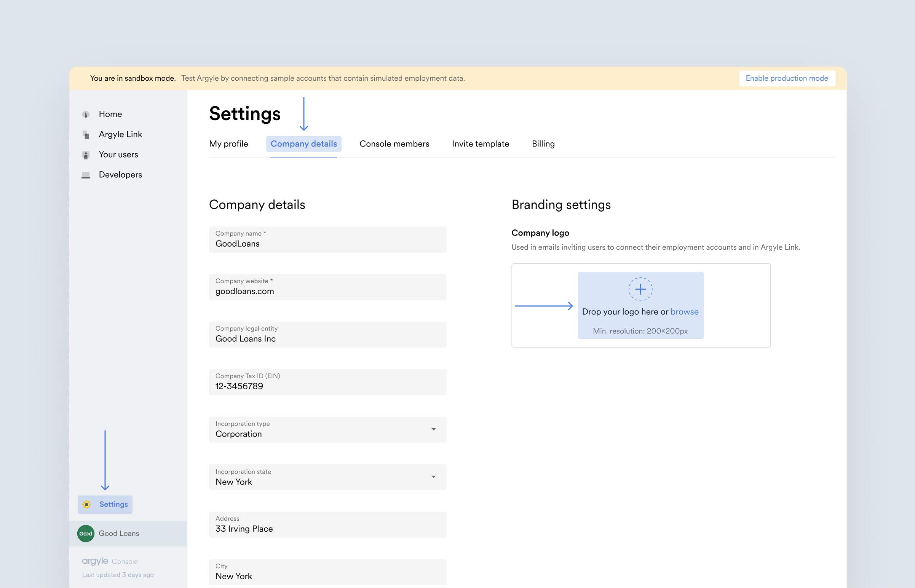The height and width of the screenshot is (588, 915).
Task: Open the Invite template tab
Action: (x=480, y=143)
